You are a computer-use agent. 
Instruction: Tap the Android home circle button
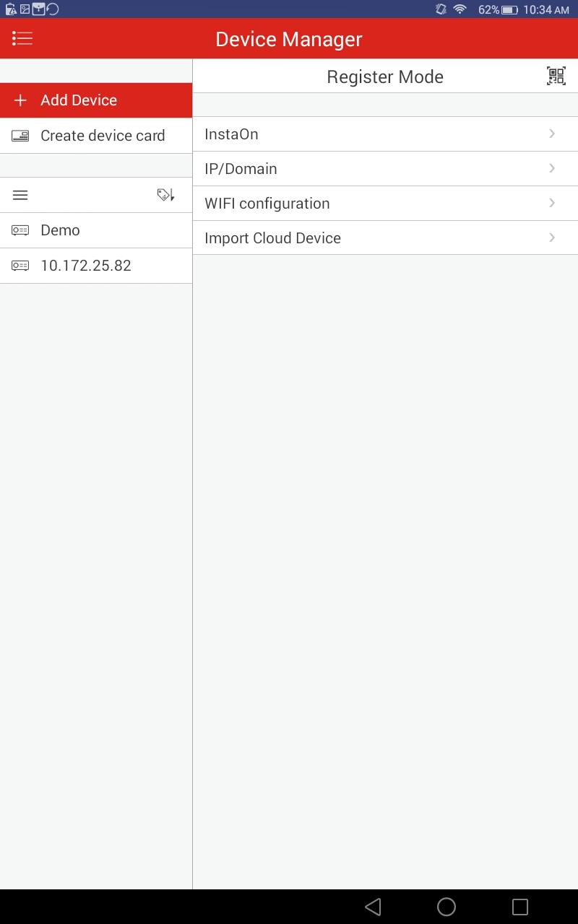pos(447,907)
